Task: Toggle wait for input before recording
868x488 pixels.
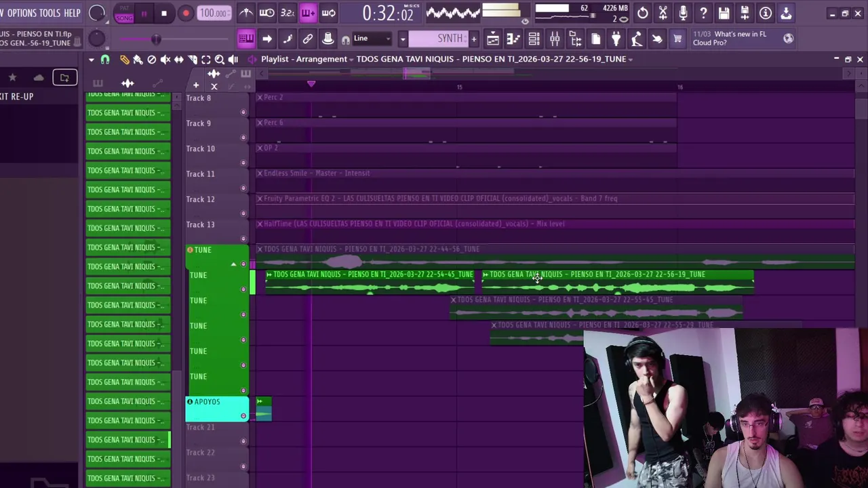Action: click(x=267, y=13)
